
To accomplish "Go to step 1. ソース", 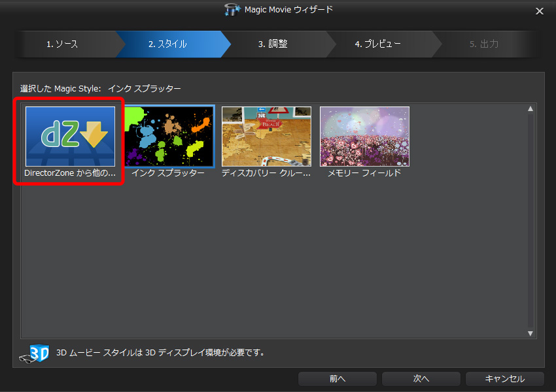I will pyautogui.click(x=63, y=44).
